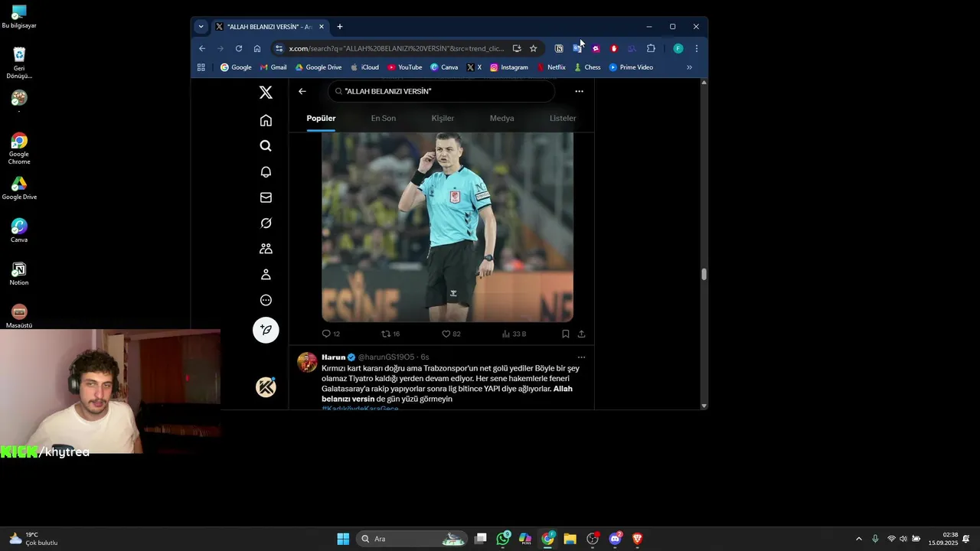Viewport: 980px width, 551px height.
Task: Show more bookmarks chevron
Action: click(689, 67)
